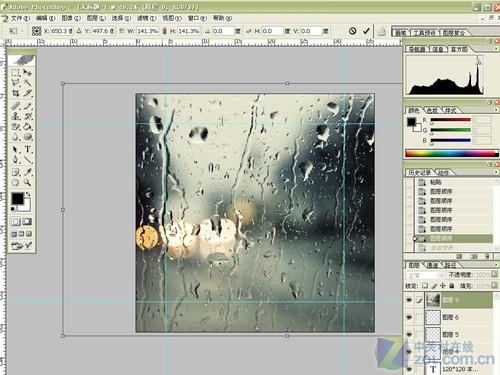Select the Zoom tool
The width and height of the screenshot is (500, 375).
tap(28, 182)
